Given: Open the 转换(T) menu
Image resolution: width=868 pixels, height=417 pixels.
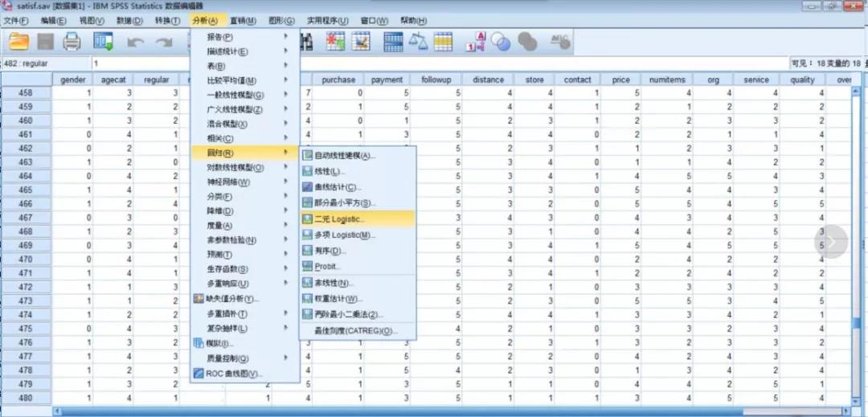Looking at the screenshot, I should point(168,21).
